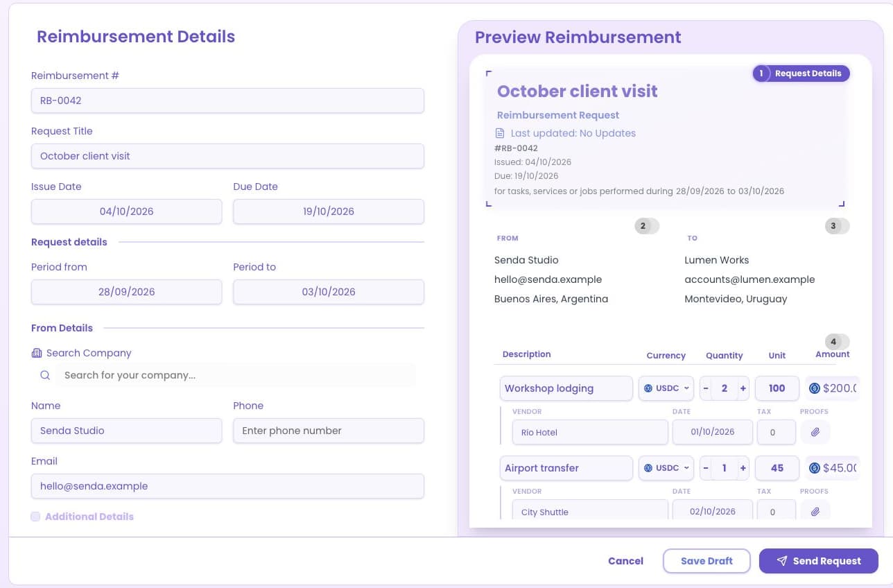Change the Period to date
893x588 pixels.
pos(329,292)
